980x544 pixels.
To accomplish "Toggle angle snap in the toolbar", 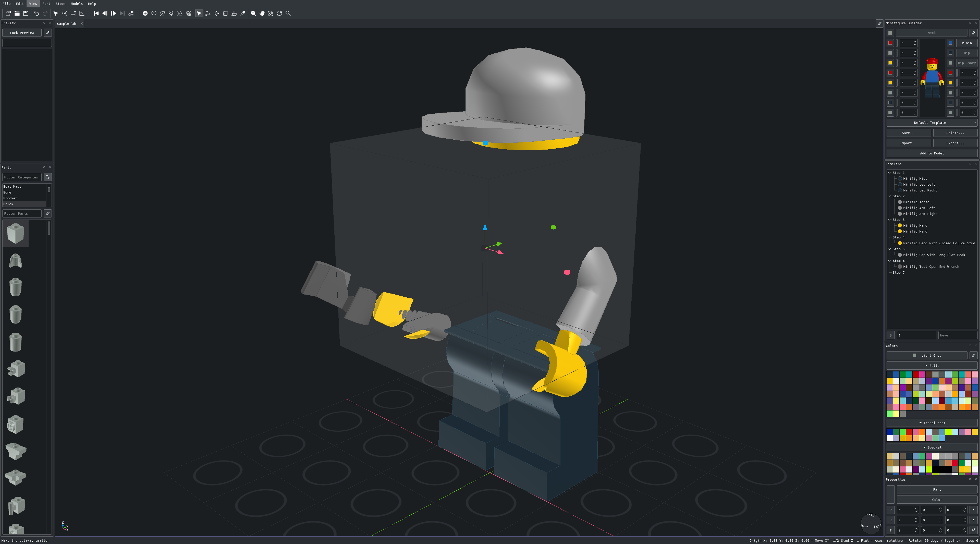I will (82, 13).
